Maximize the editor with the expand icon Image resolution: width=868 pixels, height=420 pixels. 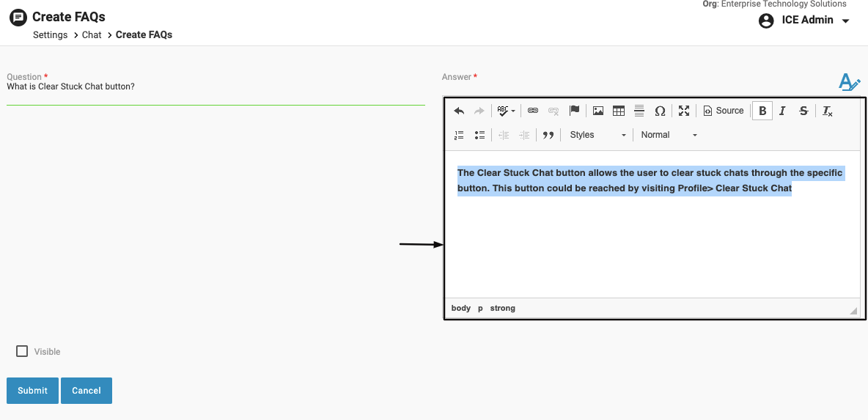coord(684,111)
